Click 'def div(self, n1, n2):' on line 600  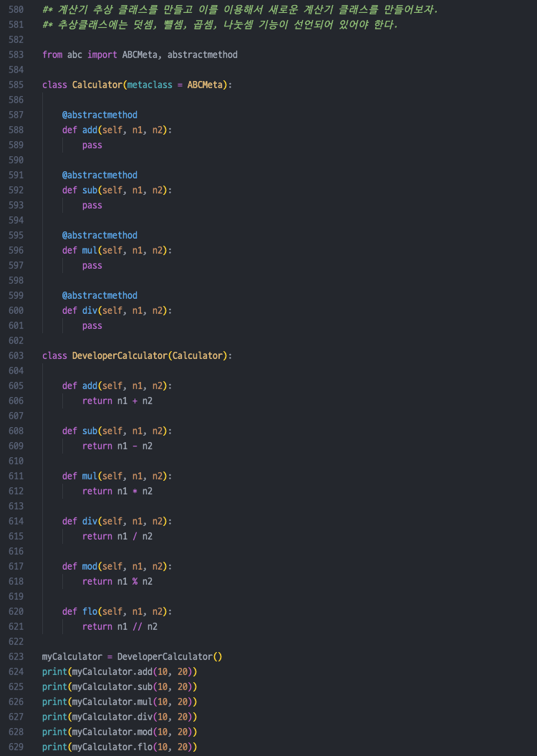point(117,310)
